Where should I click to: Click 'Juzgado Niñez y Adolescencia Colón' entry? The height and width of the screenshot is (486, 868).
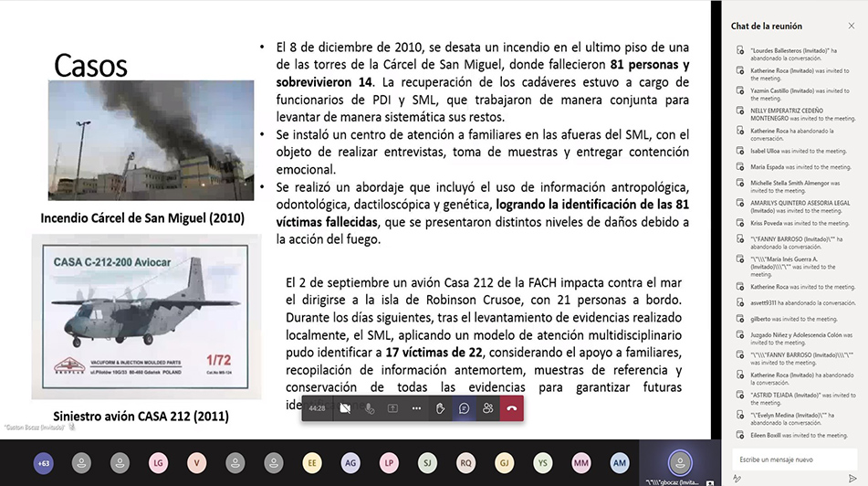pyautogui.click(x=801, y=339)
